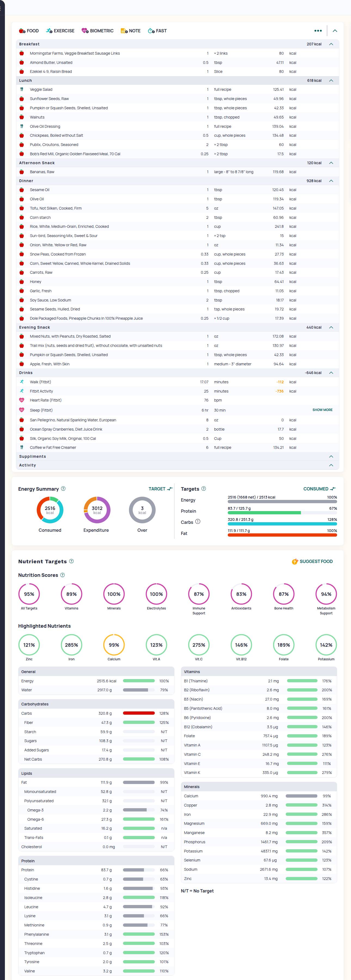Click the add FOOD apple icon
The image size is (351, 980).
22,31
